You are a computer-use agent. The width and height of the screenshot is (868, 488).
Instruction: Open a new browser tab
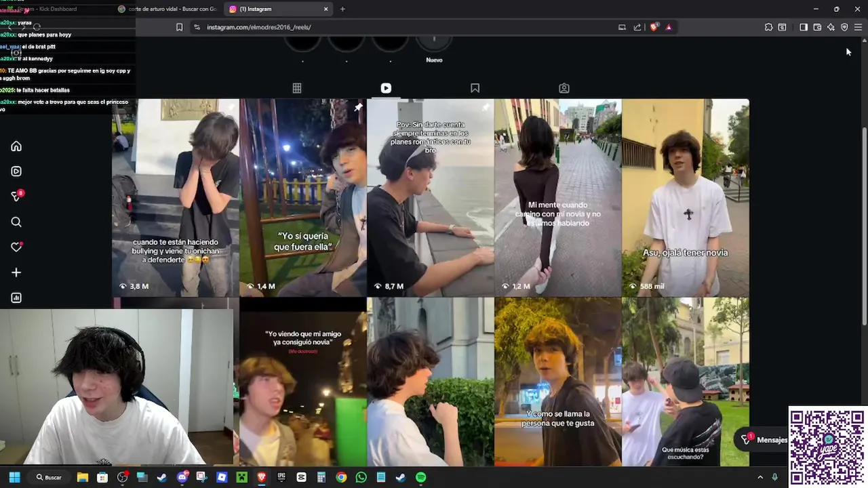point(342,9)
